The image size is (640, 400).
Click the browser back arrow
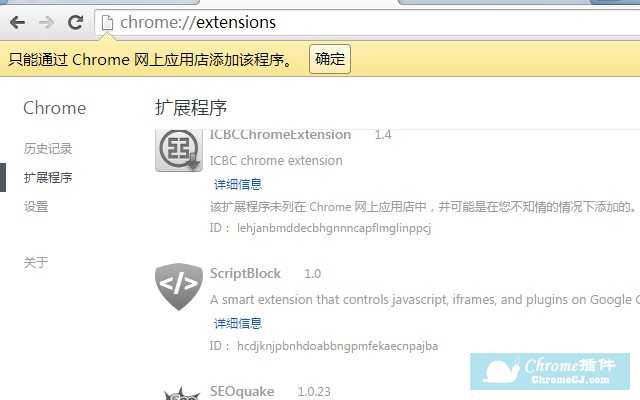(x=18, y=22)
